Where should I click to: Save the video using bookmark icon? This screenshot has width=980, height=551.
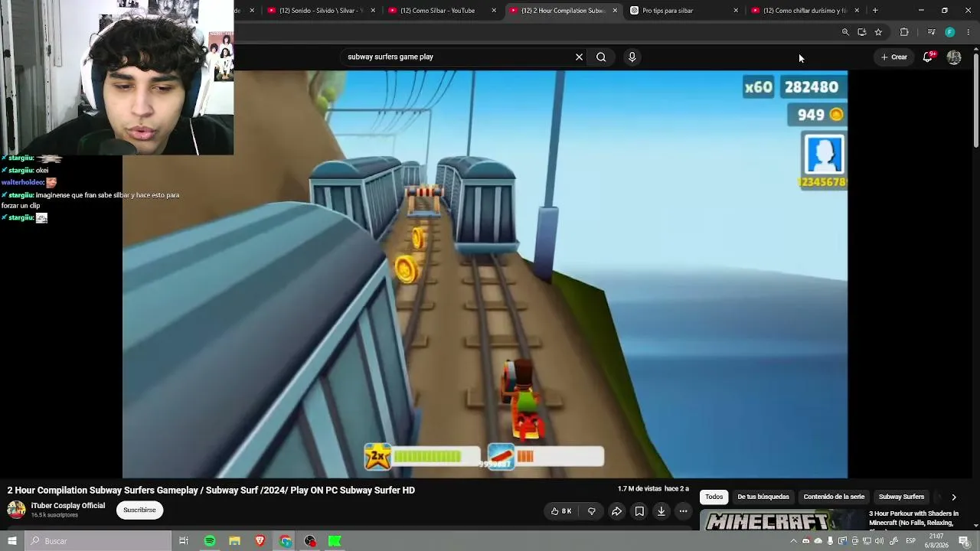pos(639,511)
